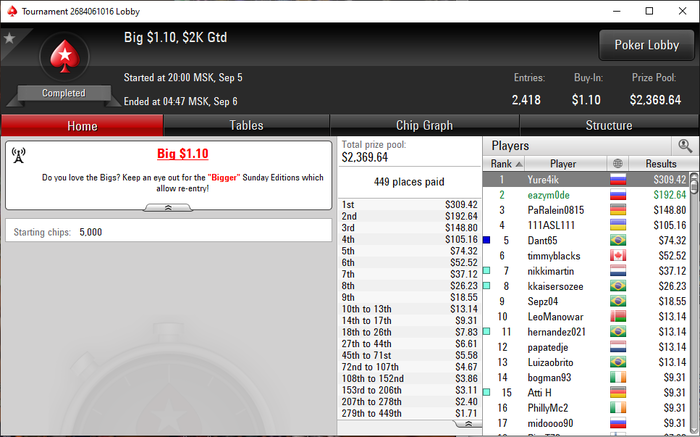The image size is (700, 437).
Task: Sort players by Rank column
Action: [504, 163]
